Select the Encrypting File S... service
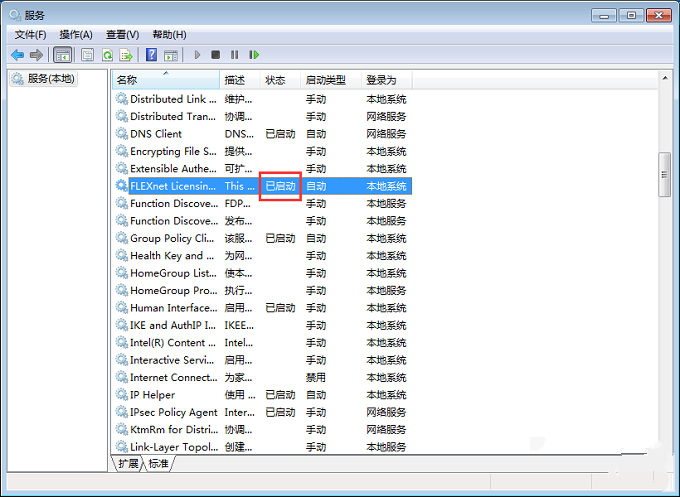Screen dimensions: 680x497 262,151
